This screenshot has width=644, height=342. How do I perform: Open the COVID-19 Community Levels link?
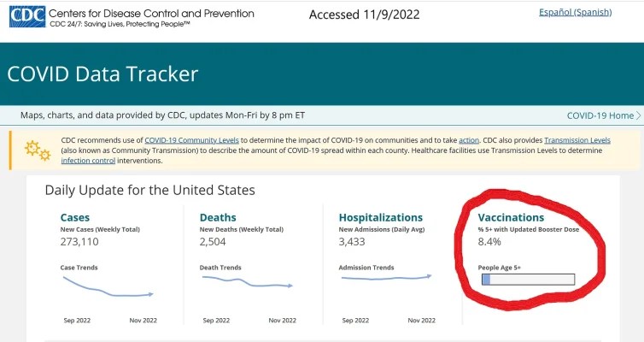pyautogui.click(x=191, y=139)
